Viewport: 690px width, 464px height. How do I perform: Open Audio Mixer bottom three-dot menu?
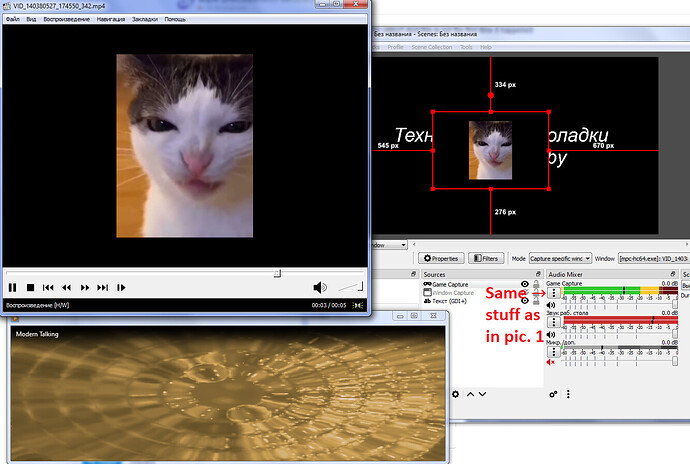point(568,394)
